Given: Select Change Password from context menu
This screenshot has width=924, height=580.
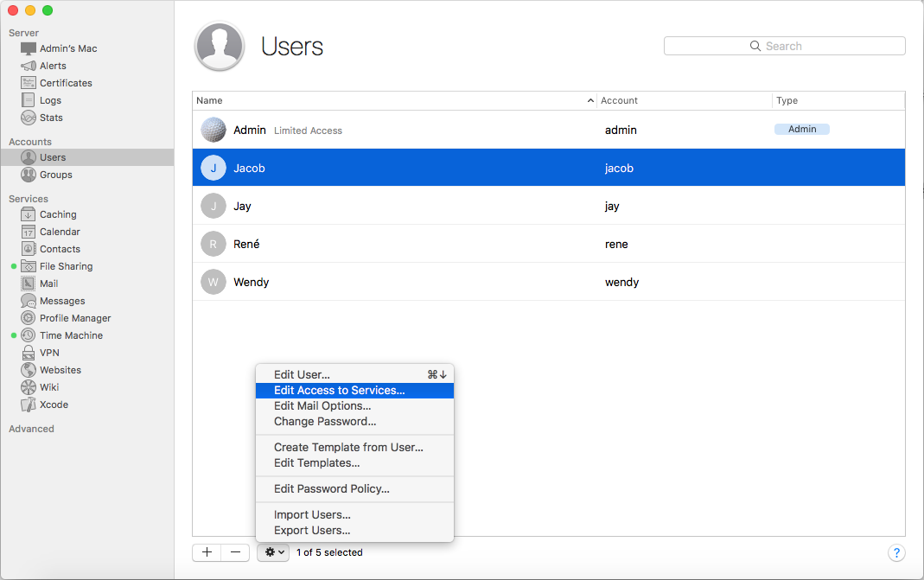Looking at the screenshot, I should pyautogui.click(x=325, y=422).
